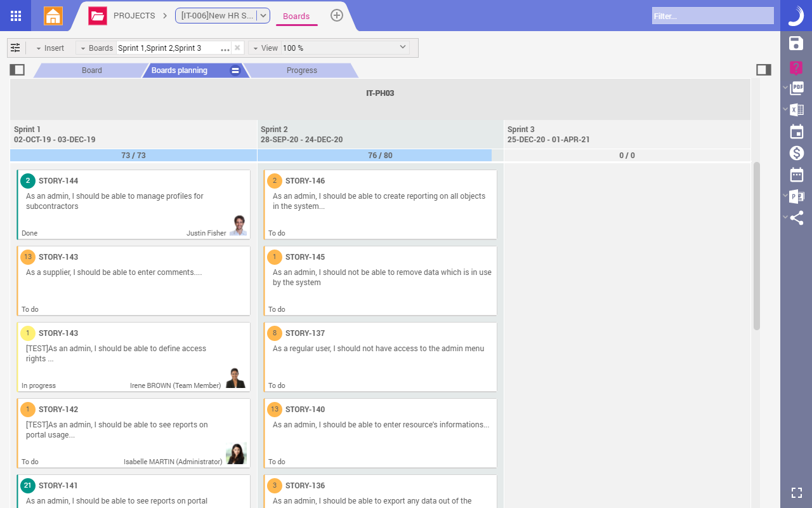Open the sprint selection ellipsis button
Image resolution: width=812 pixels, height=508 pixels.
pyautogui.click(x=225, y=50)
